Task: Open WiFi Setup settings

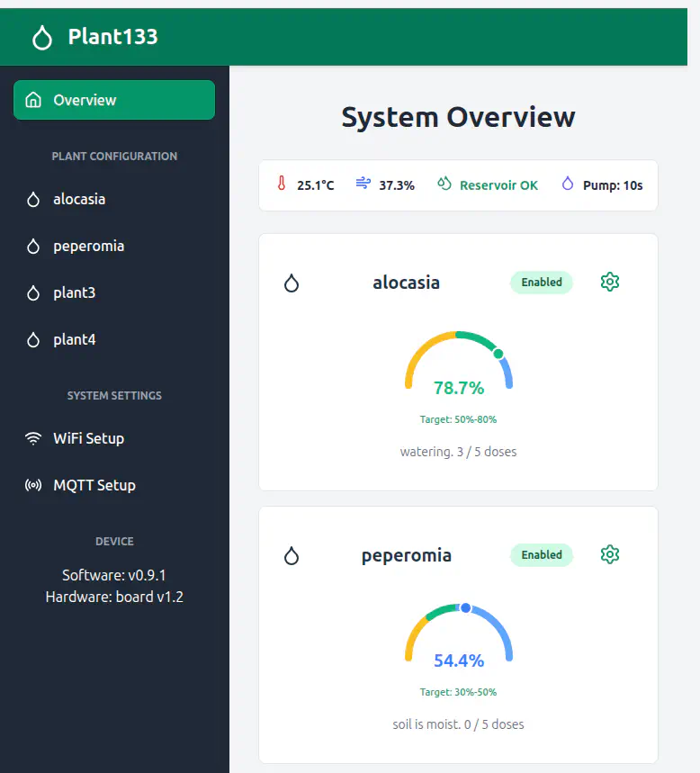Action: click(x=88, y=438)
